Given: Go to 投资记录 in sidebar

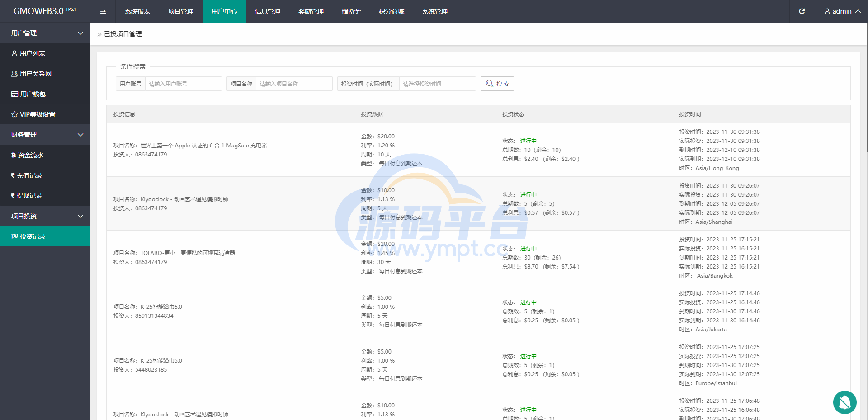Looking at the screenshot, I should click(45, 236).
